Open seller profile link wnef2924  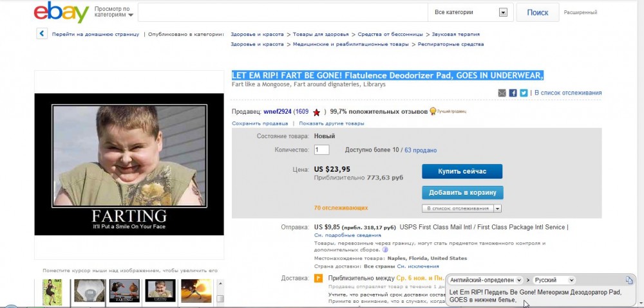tap(277, 112)
